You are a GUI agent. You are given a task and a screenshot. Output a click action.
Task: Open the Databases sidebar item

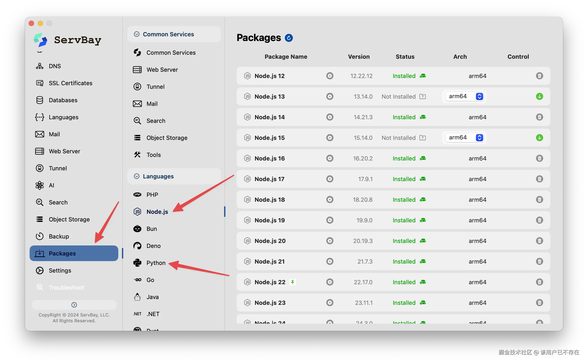pos(63,100)
